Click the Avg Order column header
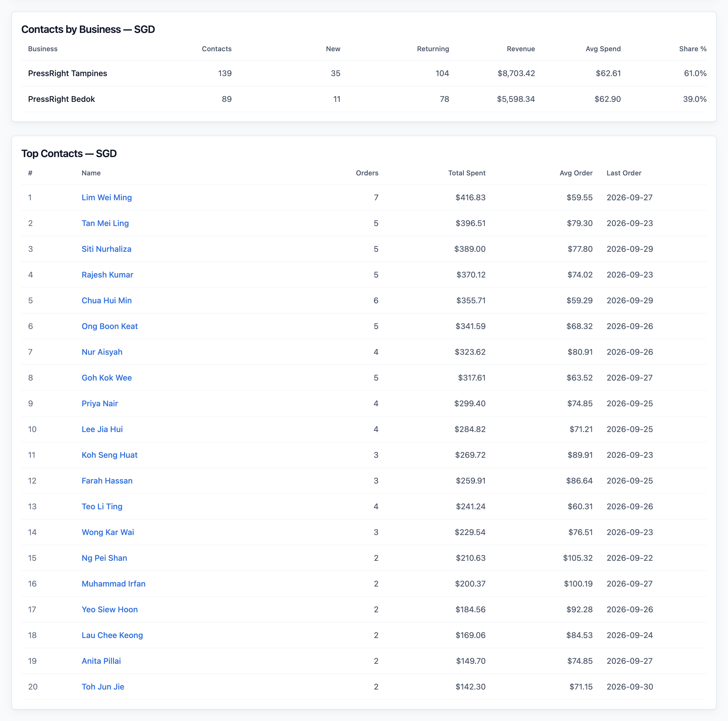 point(576,173)
